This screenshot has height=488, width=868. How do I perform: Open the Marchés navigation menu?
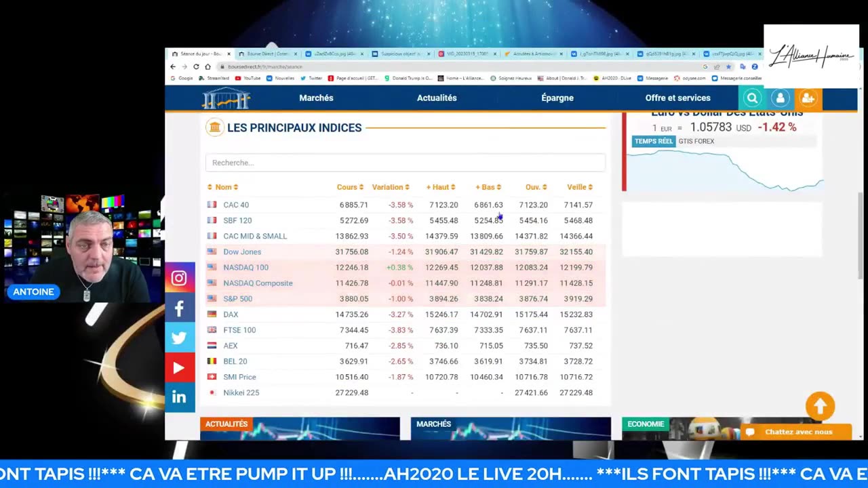[x=316, y=98]
